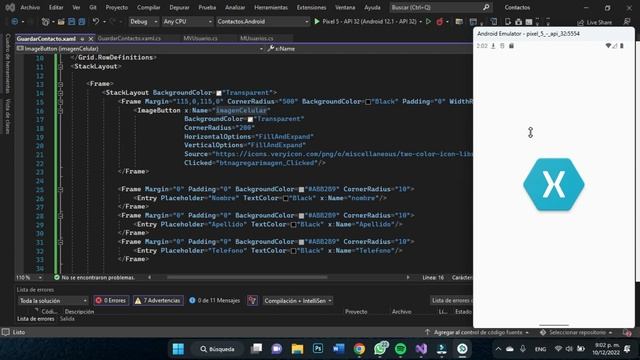This screenshot has height=360, width=640.
Task: Open Word from taskbar
Action: [x=338, y=349]
